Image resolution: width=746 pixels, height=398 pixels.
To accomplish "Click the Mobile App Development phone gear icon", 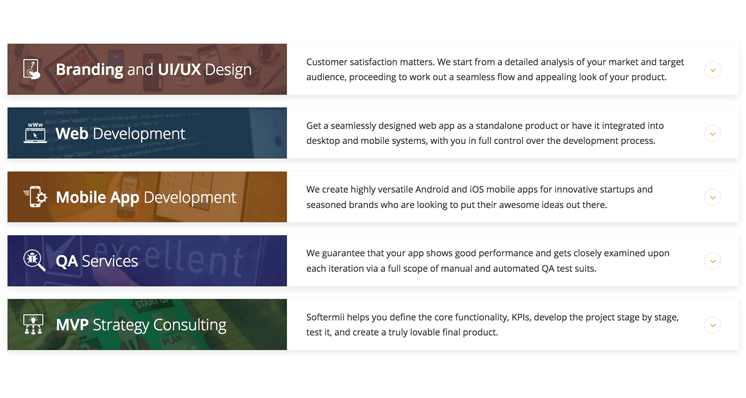I will pyautogui.click(x=35, y=197).
